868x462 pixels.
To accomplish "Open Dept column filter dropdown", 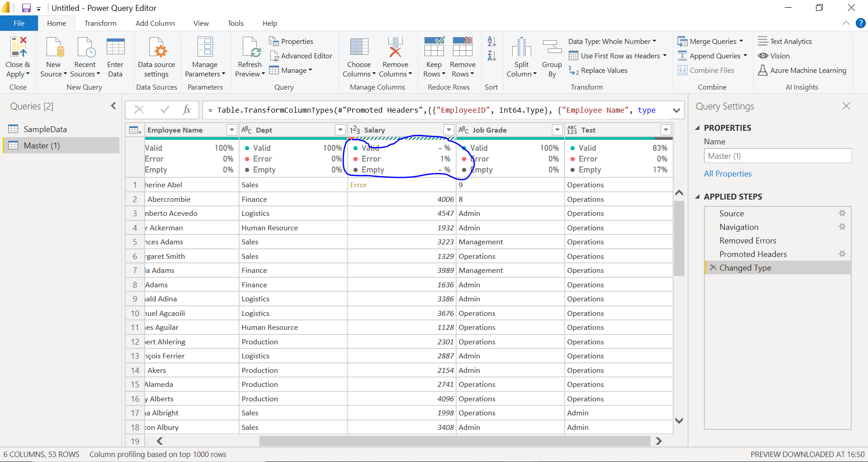I will pyautogui.click(x=340, y=130).
